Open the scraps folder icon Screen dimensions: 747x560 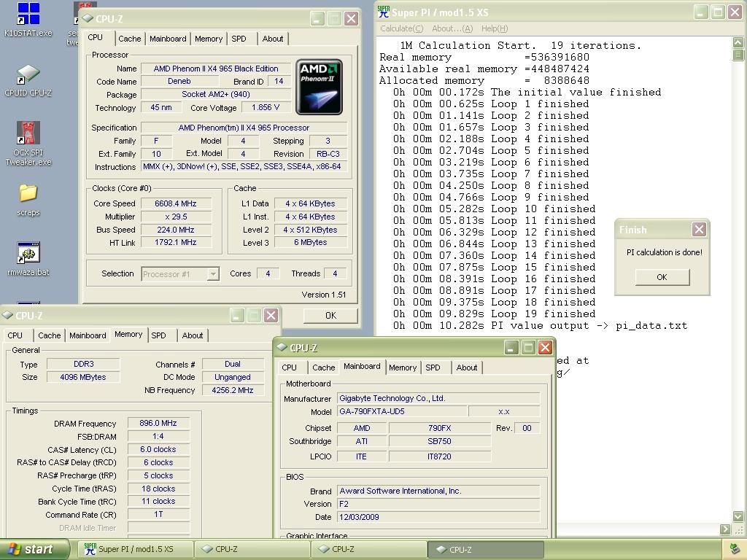pos(28,200)
